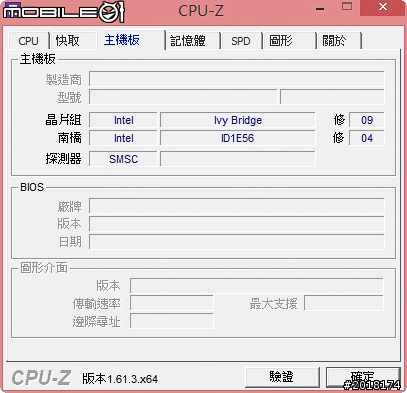This screenshot has width=407, height=393.
Task: Close the CPU-Z window
Action: (383, 7)
